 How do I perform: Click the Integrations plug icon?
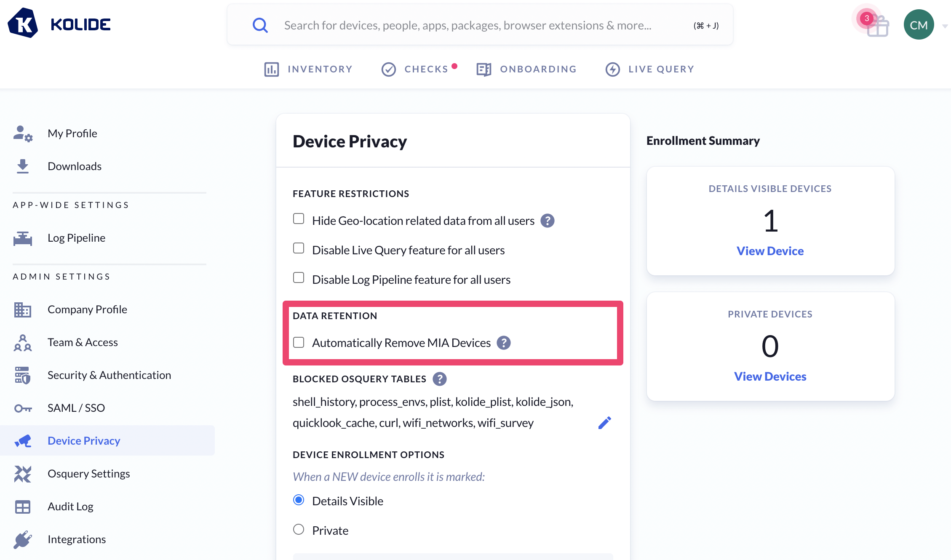23,539
